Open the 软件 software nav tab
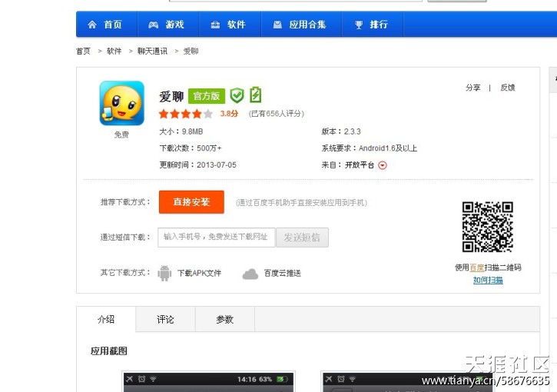Viewport: 557px width, 392px height. (x=230, y=24)
